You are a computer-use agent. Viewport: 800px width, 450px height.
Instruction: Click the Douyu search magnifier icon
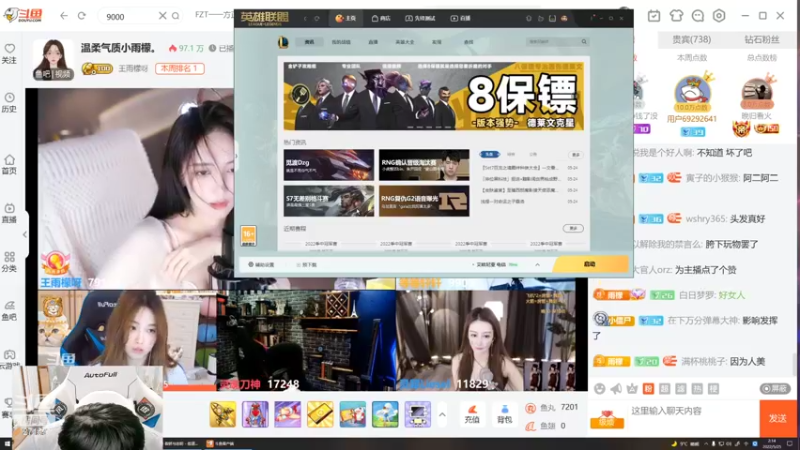coord(176,16)
